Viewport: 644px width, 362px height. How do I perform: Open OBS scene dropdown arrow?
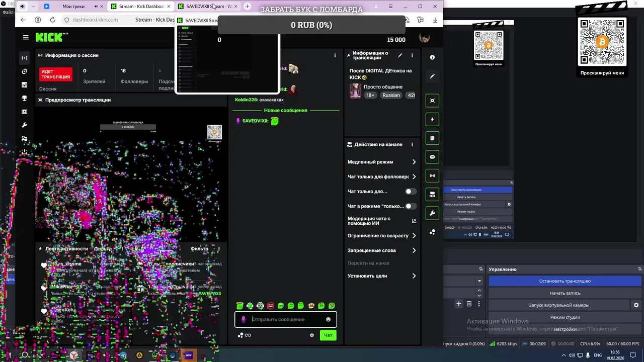pyautogui.click(x=479, y=281)
